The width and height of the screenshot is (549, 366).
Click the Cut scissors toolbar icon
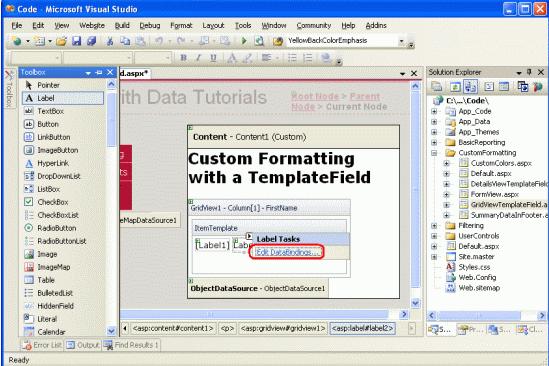click(110, 41)
